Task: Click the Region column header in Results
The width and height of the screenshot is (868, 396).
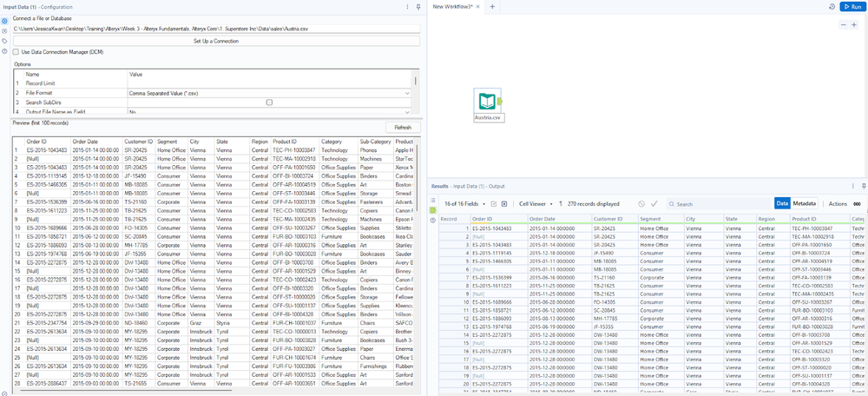Action: [x=773, y=219]
